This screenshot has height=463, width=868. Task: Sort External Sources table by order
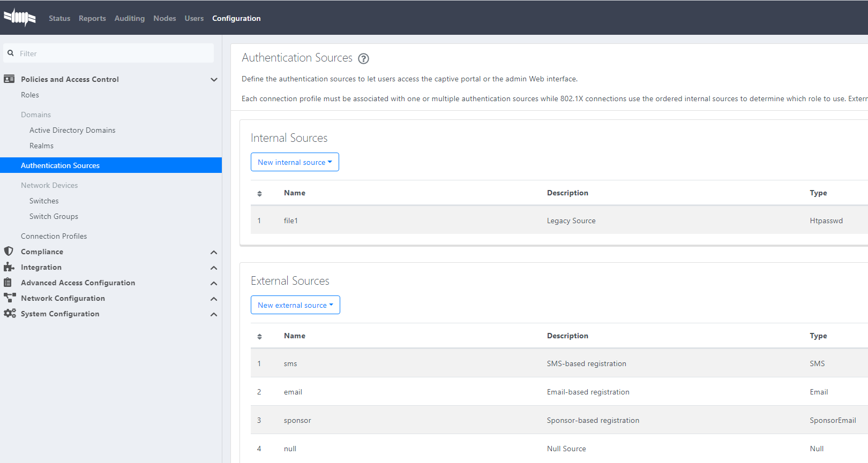pos(259,336)
